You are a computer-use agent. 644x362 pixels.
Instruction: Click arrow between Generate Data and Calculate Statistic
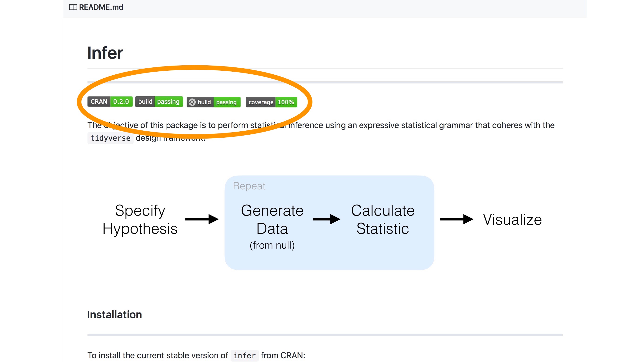(326, 219)
